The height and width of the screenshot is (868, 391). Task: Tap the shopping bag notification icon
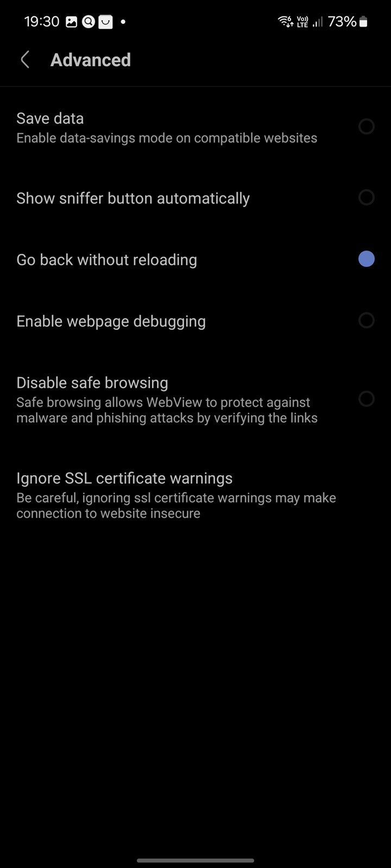tap(106, 22)
